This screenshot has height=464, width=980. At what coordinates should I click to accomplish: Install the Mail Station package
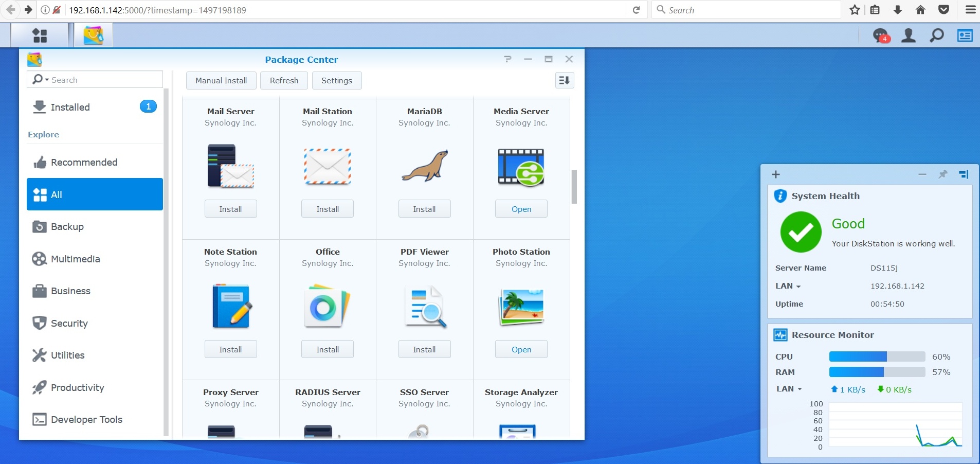328,209
